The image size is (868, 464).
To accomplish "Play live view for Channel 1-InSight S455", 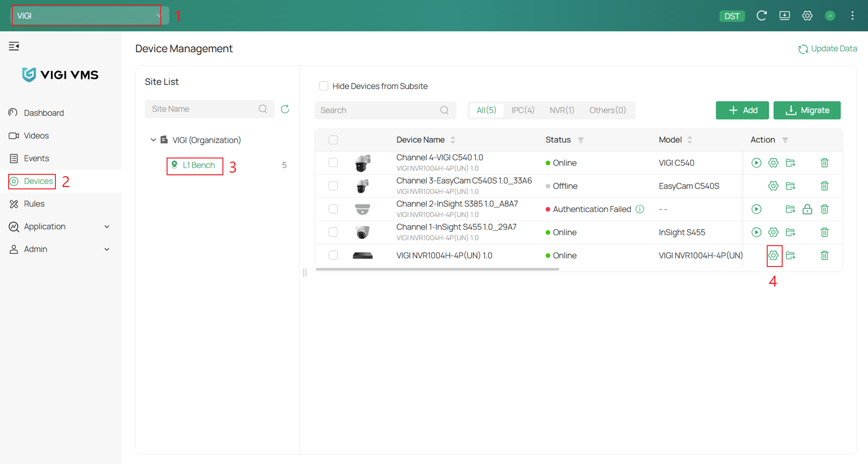I will pos(756,232).
